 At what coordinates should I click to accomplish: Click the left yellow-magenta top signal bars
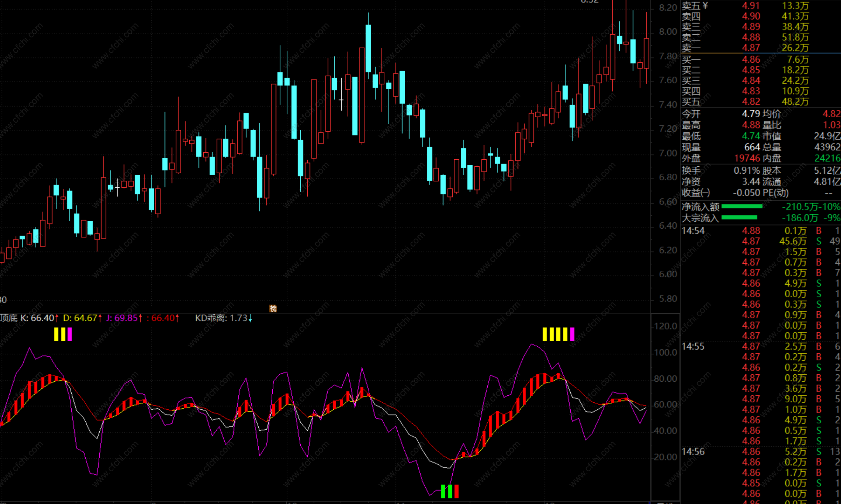click(x=63, y=334)
